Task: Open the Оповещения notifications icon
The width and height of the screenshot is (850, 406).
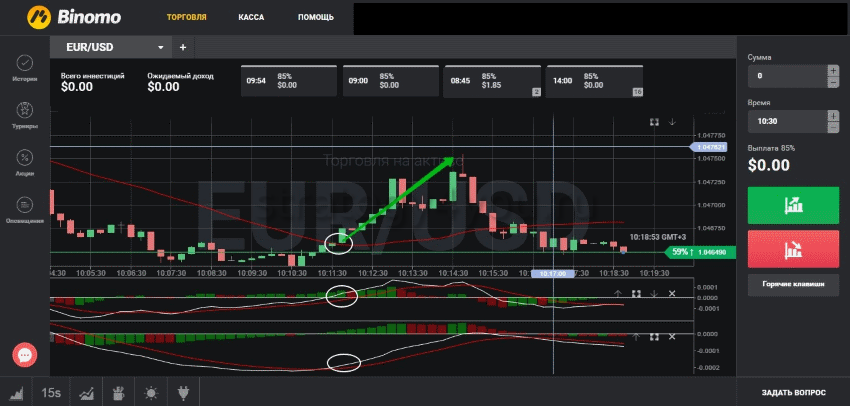Action: pos(25,205)
